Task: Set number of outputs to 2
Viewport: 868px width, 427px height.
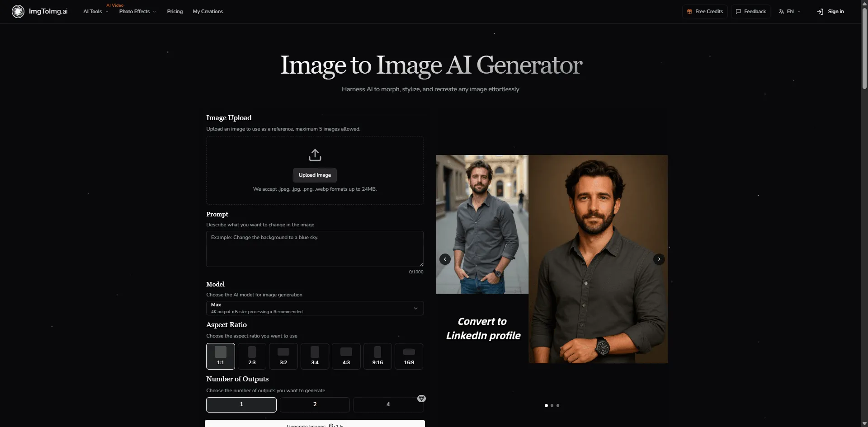Action: pyautogui.click(x=315, y=404)
